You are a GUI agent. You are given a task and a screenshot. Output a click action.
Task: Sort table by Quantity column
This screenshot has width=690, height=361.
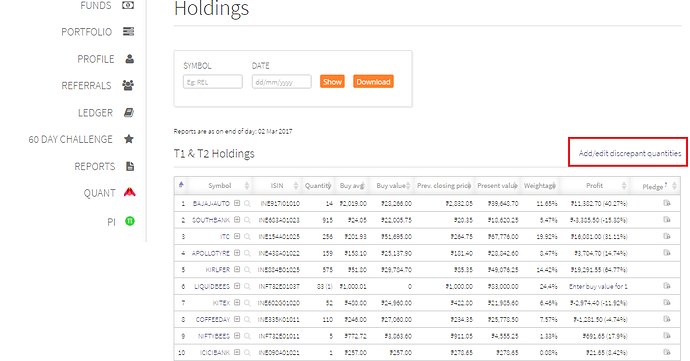point(318,186)
